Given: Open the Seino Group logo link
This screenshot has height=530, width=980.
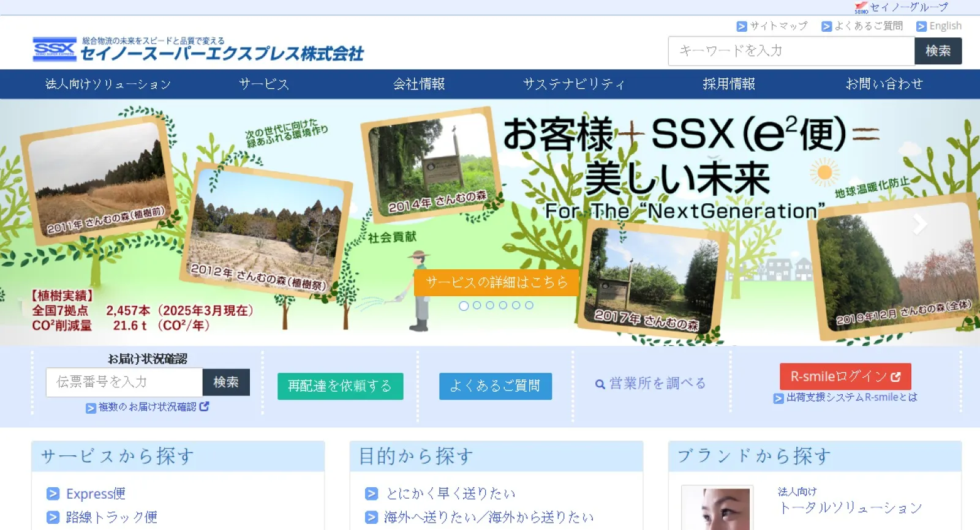Looking at the screenshot, I should 901,7.
